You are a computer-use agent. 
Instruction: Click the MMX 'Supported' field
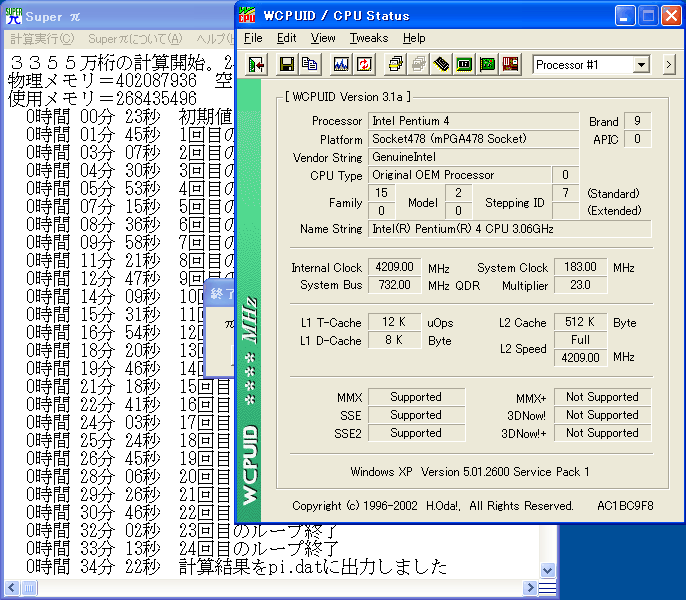coord(416,397)
